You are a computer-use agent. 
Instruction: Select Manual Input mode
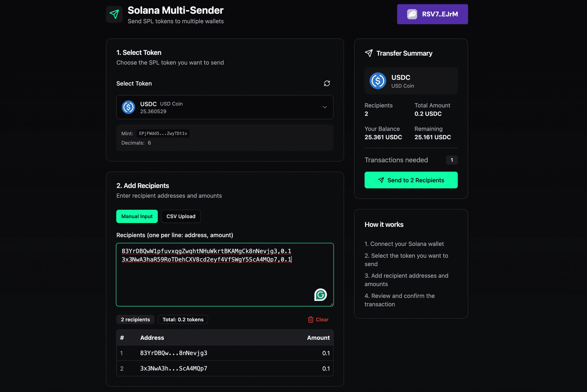coord(137,216)
